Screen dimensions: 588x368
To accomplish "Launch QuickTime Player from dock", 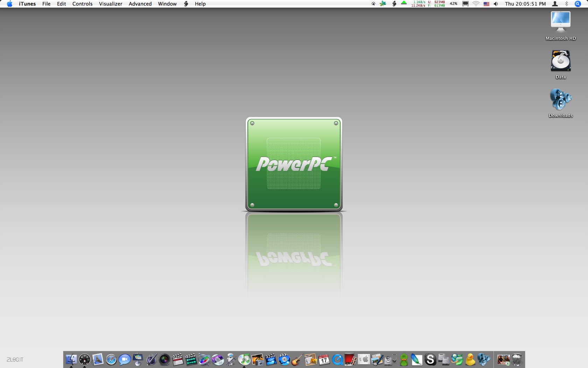I will click(x=337, y=360).
